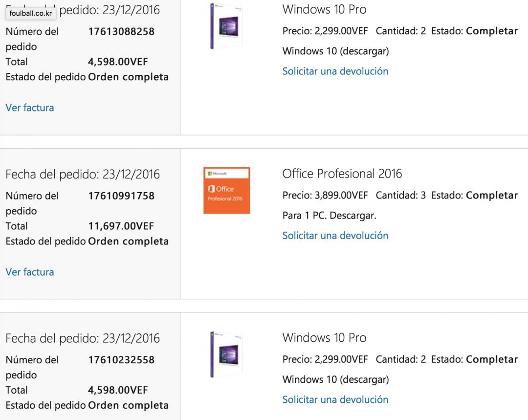This screenshot has height=420, width=528.
Task: Select order number 17610991758
Action: point(121,196)
